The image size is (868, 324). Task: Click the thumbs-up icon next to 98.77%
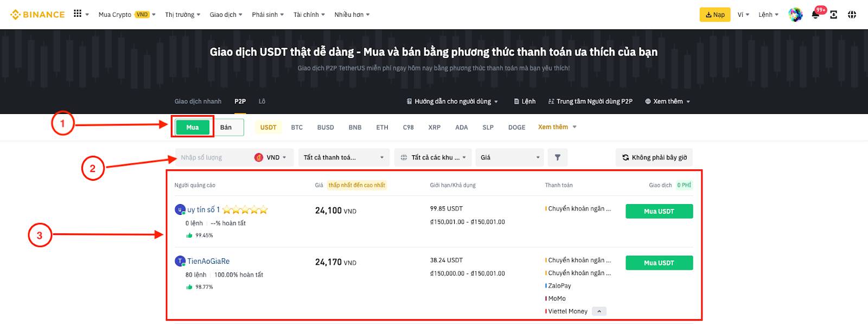tap(189, 287)
